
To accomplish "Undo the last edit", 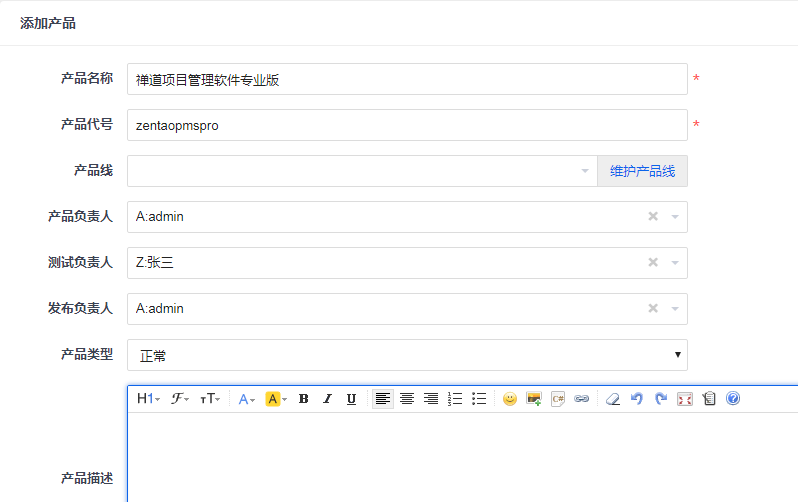I will tap(637, 399).
